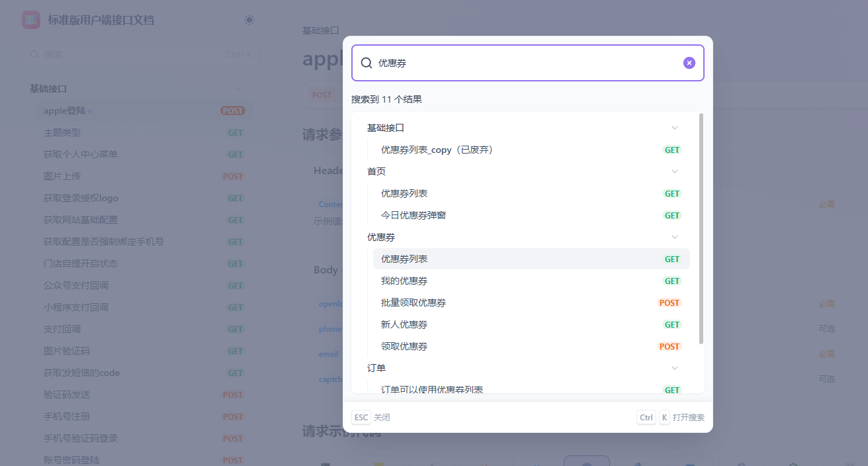Select 今日优惠券弹窗 search result
868x466 pixels.
coord(413,215)
